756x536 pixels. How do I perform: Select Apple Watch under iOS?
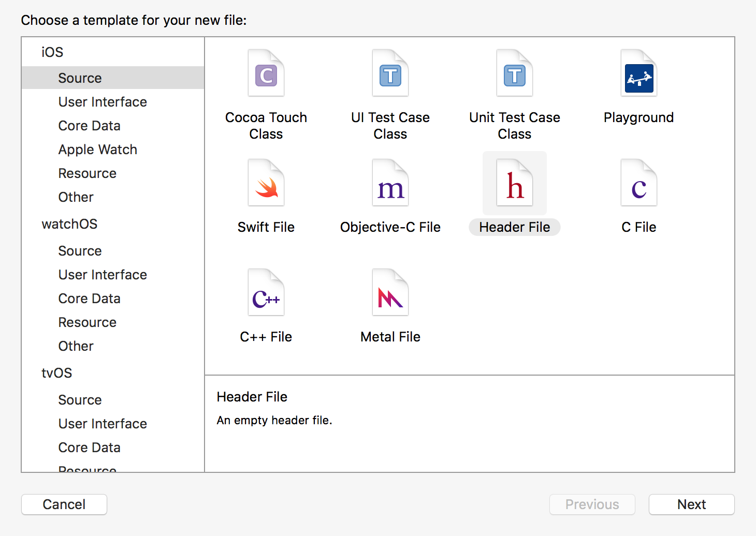pyautogui.click(x=98, y=150)
